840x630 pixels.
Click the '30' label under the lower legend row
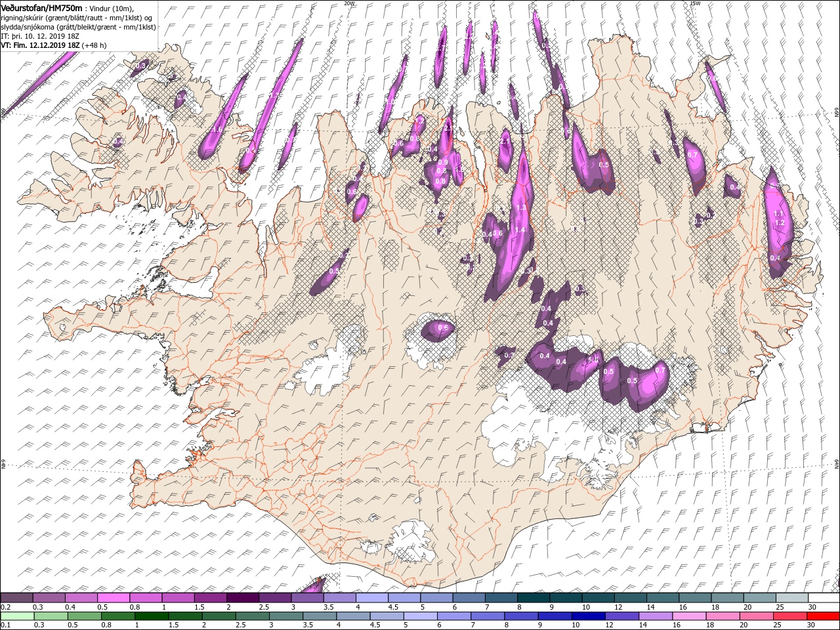[812, 625]
